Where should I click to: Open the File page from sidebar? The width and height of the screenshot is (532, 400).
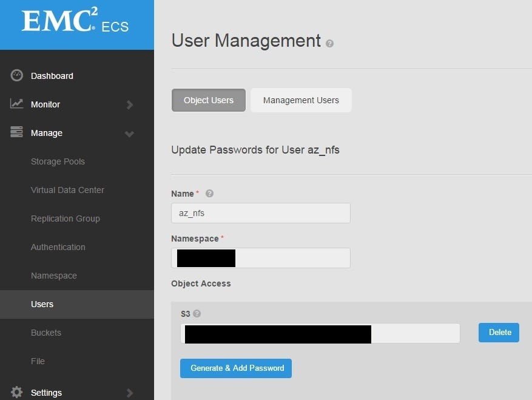click(38, 361)
